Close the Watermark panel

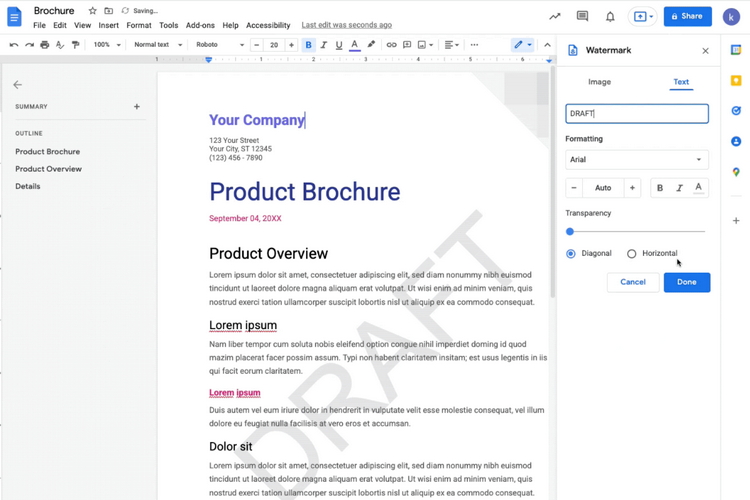[x=706, y=51]
